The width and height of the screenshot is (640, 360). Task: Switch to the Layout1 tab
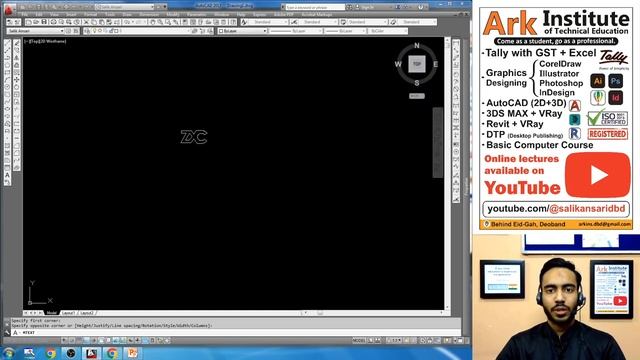click(69, 313)
